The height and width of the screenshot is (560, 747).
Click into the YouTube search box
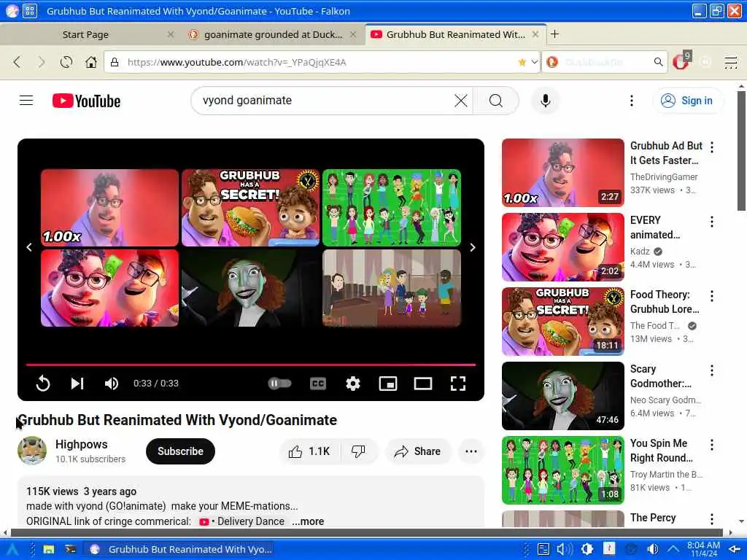(x=324, y=101)
